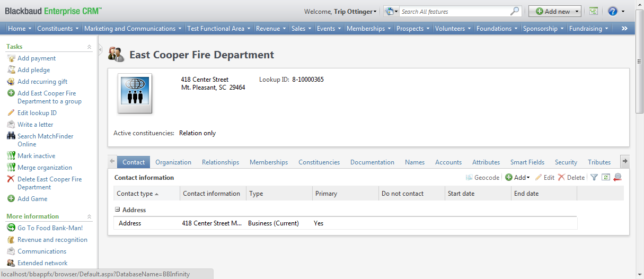Collapse the More information sidebar section
The width and height of the screenshot is (644, 279).
pyautogui.click(x=89, y=217)
